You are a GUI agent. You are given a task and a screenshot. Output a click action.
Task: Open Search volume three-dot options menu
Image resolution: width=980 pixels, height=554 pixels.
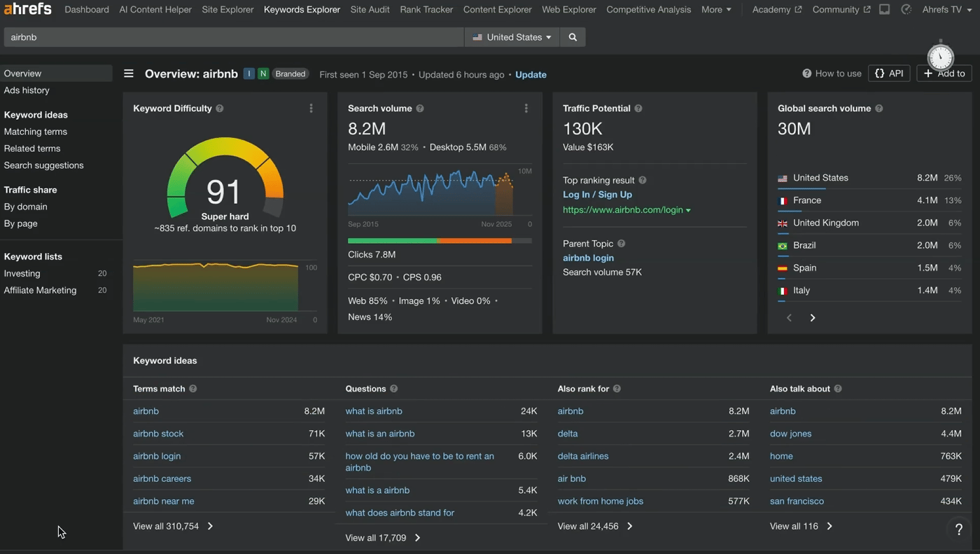point(526,109)
